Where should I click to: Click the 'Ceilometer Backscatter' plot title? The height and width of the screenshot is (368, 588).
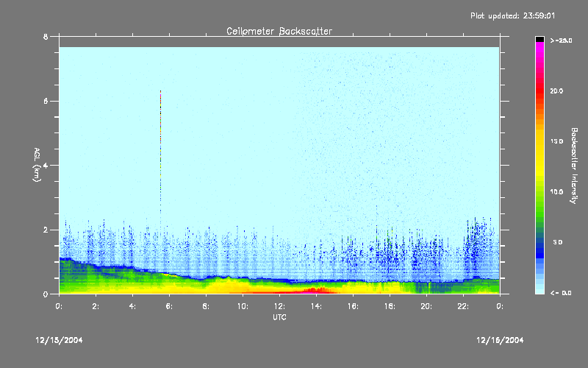click(x=279, y=31)
